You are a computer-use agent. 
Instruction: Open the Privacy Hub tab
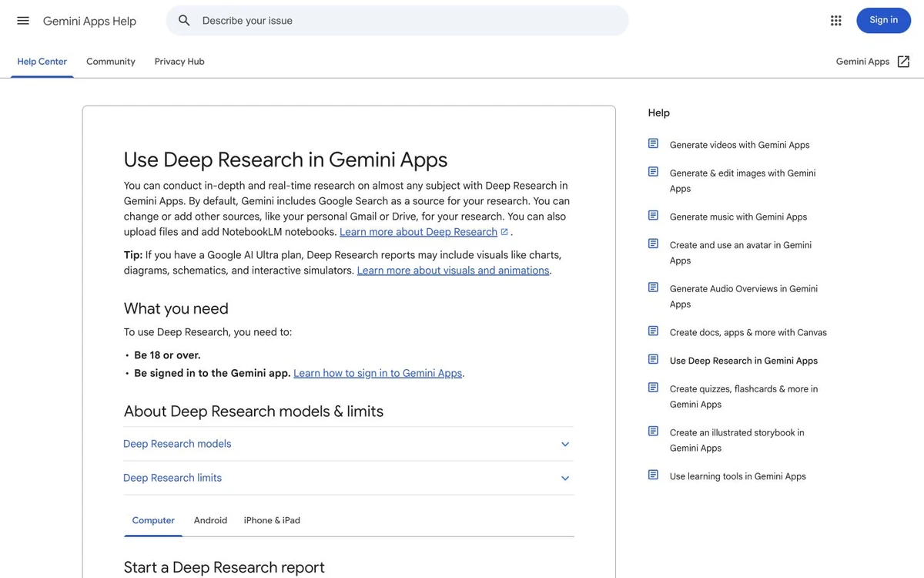coord(179,62)
